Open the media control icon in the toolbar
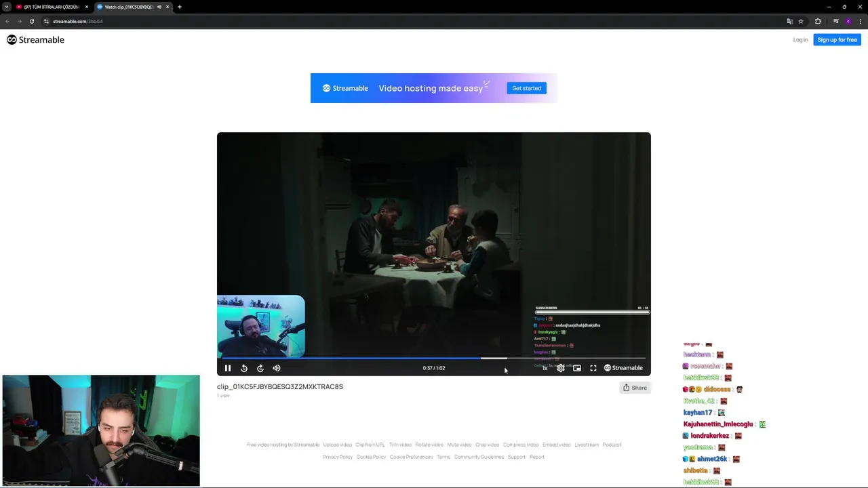The image size is (868, 488). 835,21
